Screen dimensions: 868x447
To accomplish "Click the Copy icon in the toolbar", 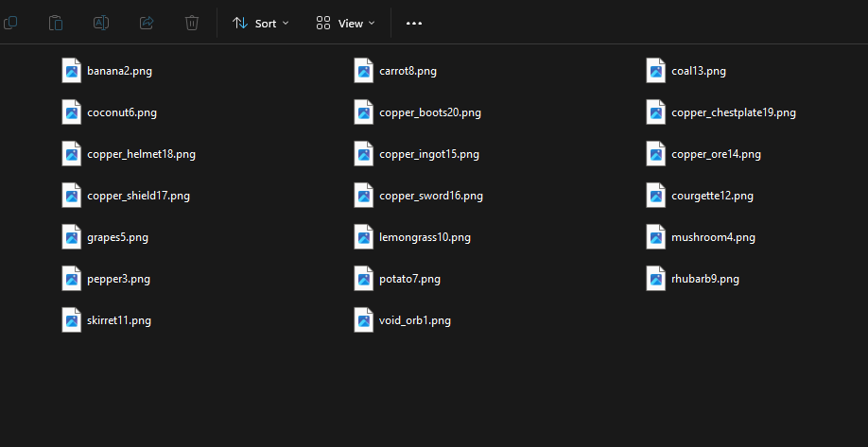I will [10, 23].
